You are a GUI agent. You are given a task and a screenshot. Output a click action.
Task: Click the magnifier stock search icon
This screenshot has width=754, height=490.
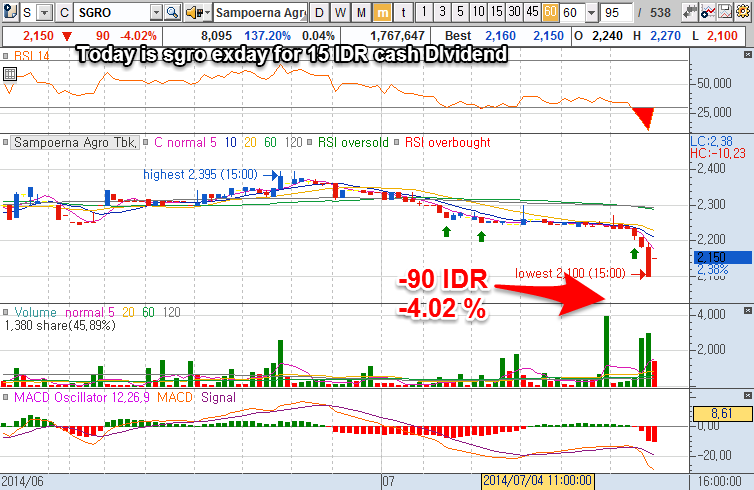172,13
